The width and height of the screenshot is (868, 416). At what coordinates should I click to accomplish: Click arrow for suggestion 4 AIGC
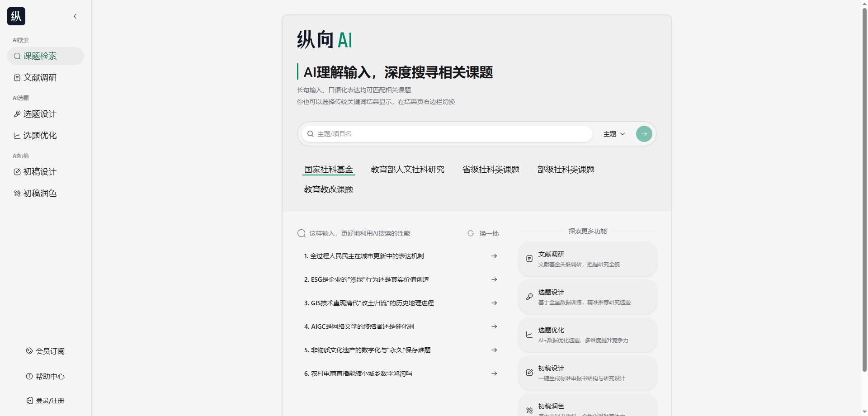pyautogui.click(x=494, y=326)
